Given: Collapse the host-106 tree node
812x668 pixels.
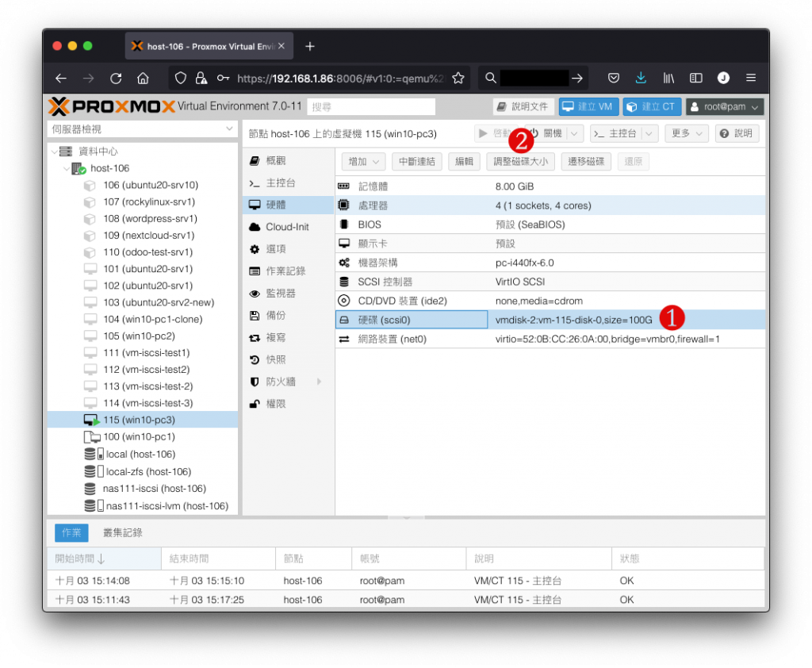Looking at the screenshot, I should 67,168.
